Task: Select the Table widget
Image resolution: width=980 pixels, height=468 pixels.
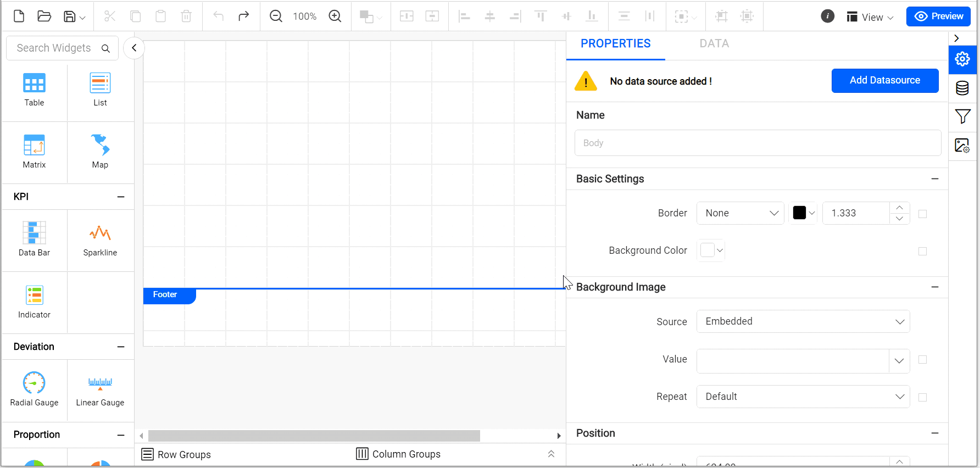Action: [34, 91]
